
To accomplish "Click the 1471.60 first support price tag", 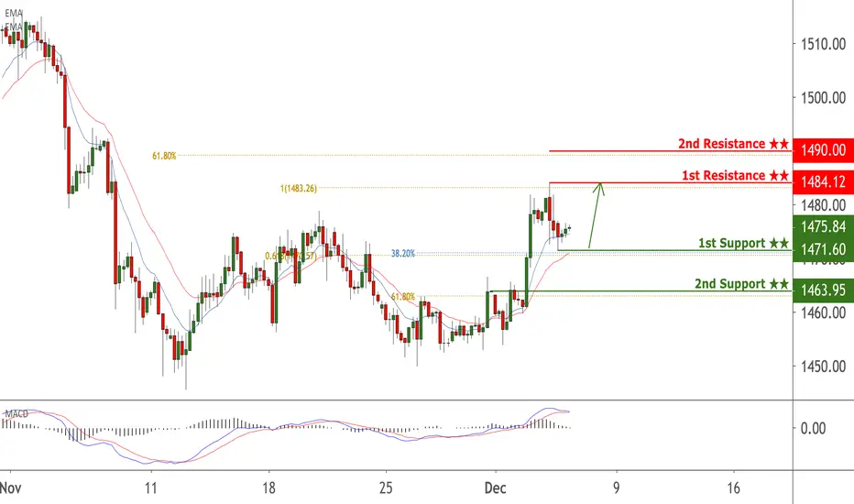I will point(823,249).
